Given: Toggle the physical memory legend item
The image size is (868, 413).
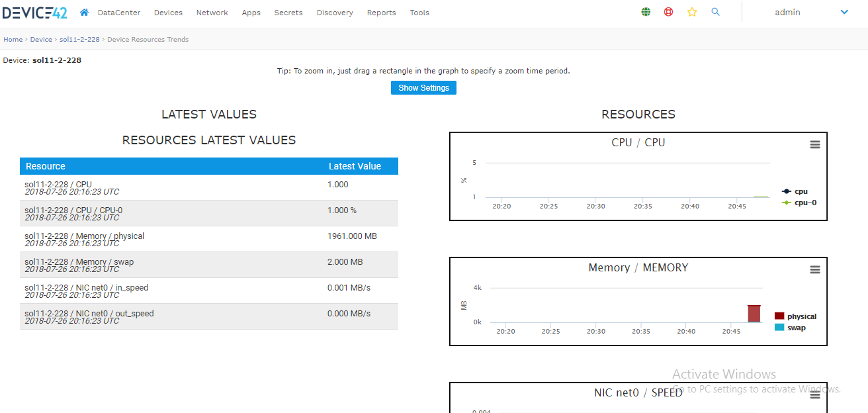Looking at the screenshot, I should click(801, 316).
